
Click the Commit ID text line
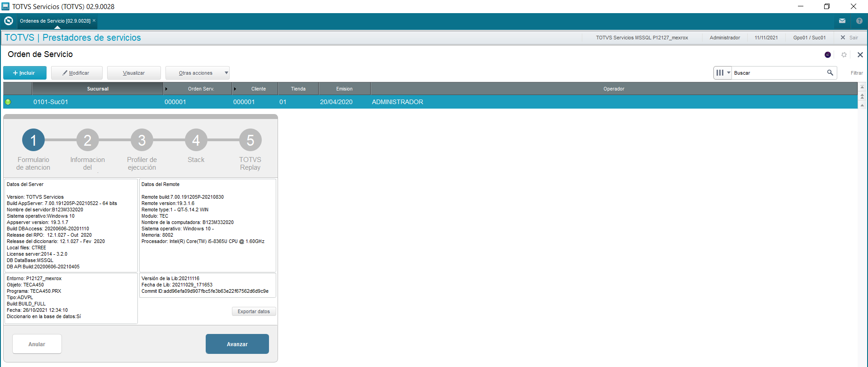[x=205, y=291]
